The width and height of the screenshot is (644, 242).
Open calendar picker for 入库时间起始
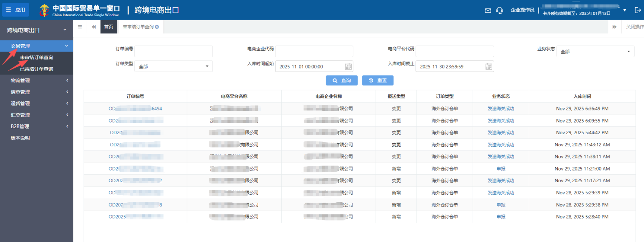tap(348, 67)
